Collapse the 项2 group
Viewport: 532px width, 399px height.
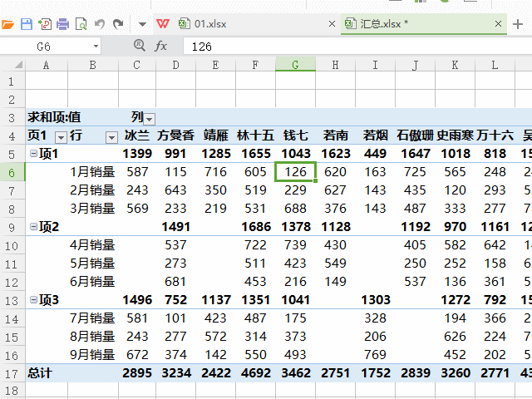click(x=33, y=226)
